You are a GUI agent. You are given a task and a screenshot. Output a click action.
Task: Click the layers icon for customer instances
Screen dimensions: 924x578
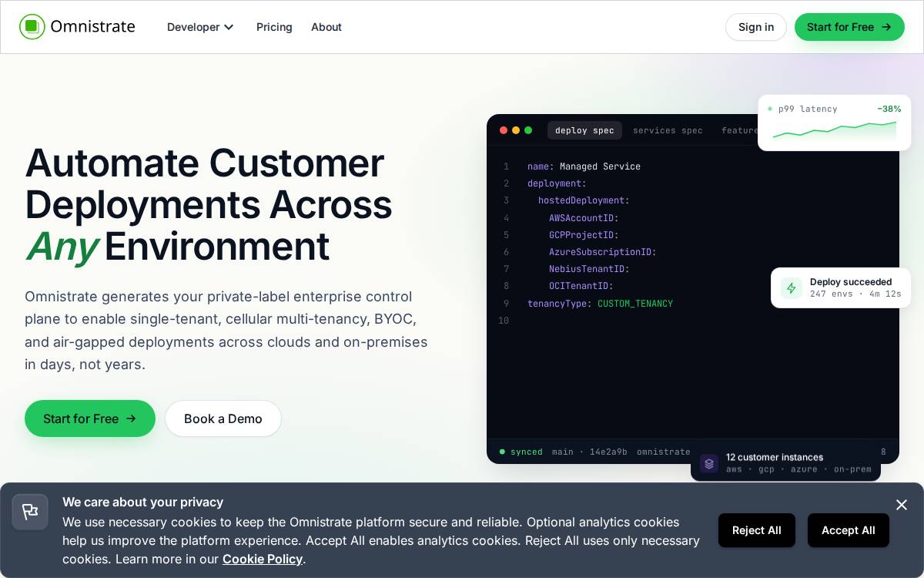[709, 463]
